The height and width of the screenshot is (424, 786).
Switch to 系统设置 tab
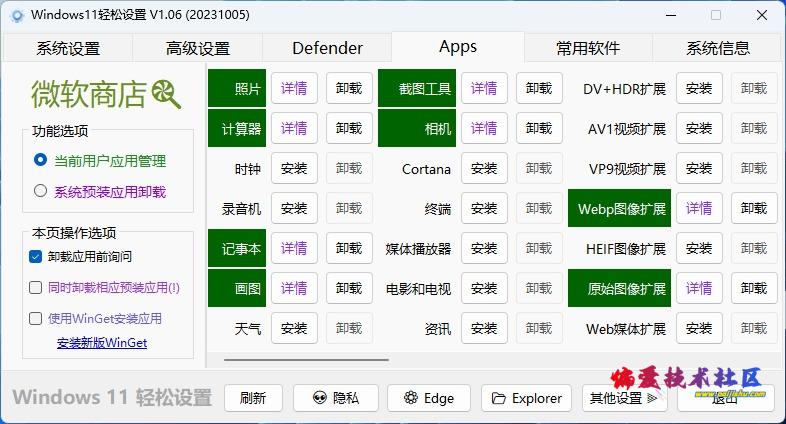[68, 48]
